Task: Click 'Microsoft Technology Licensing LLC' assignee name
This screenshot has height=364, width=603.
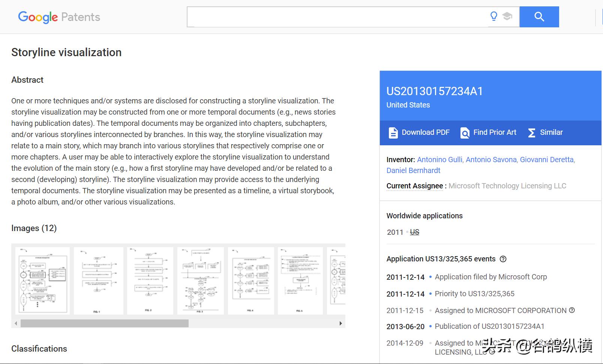Action: pos(507,186)
